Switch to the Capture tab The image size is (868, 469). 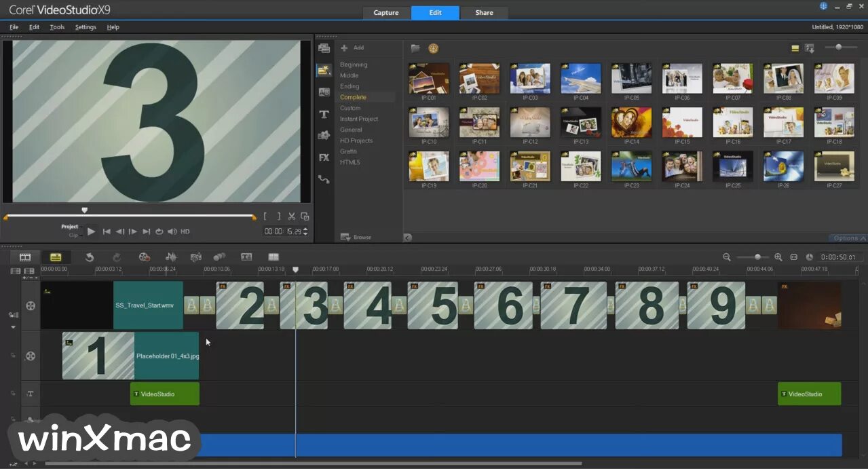[387, 12]
